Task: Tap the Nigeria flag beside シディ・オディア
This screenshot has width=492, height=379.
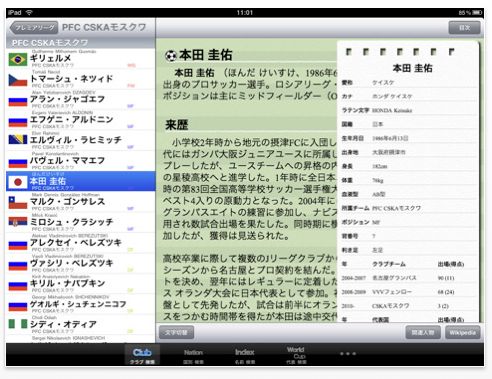Action: (x=18, y=324)
